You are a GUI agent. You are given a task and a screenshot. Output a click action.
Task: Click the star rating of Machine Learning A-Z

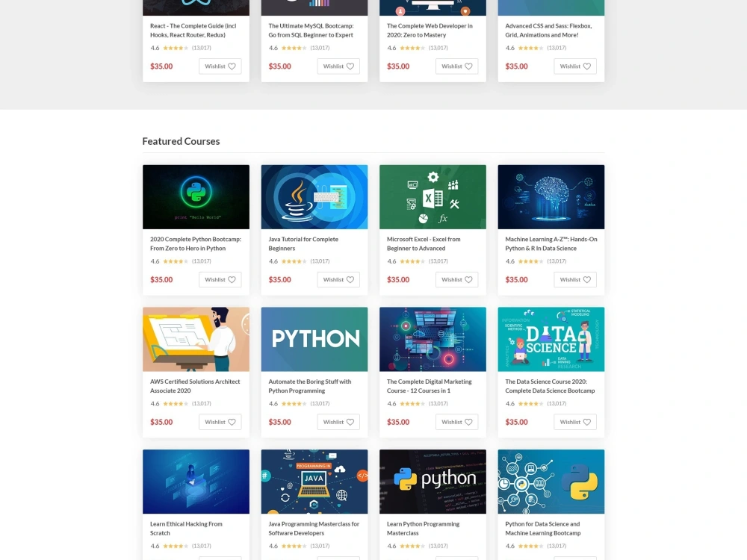tap(530, 261)
